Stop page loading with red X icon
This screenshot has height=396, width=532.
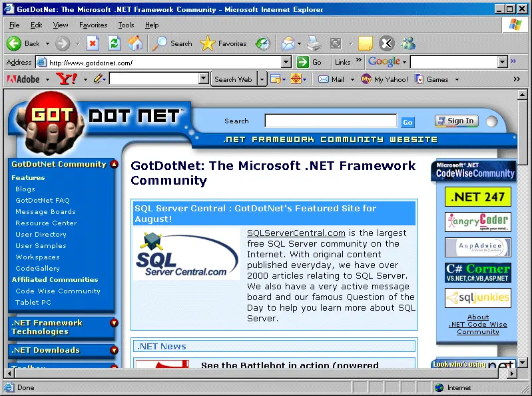pyautogui.click(x=93, y=43)
